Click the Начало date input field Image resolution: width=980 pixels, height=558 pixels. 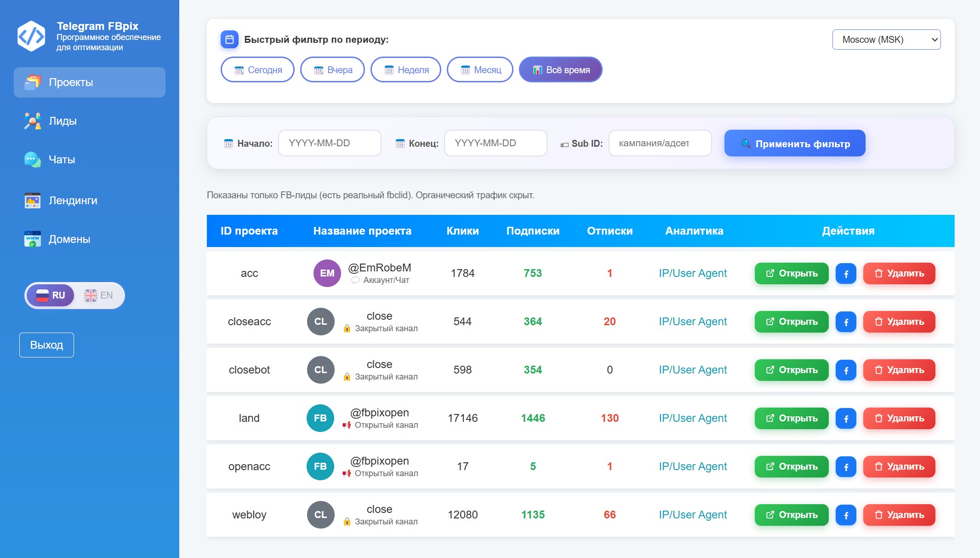[330, 143]
